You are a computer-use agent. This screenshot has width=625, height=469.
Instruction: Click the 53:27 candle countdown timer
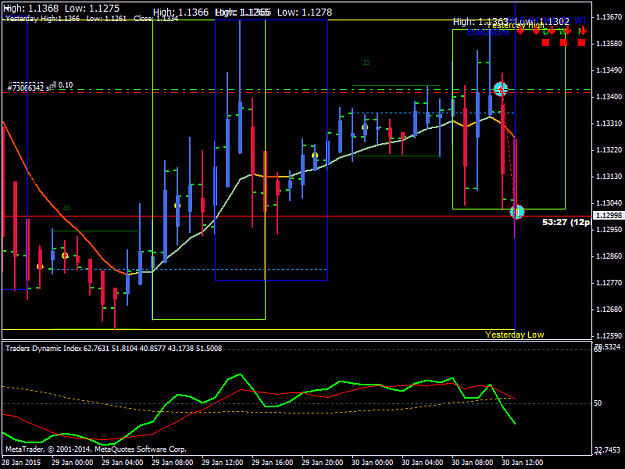point(566,222)
